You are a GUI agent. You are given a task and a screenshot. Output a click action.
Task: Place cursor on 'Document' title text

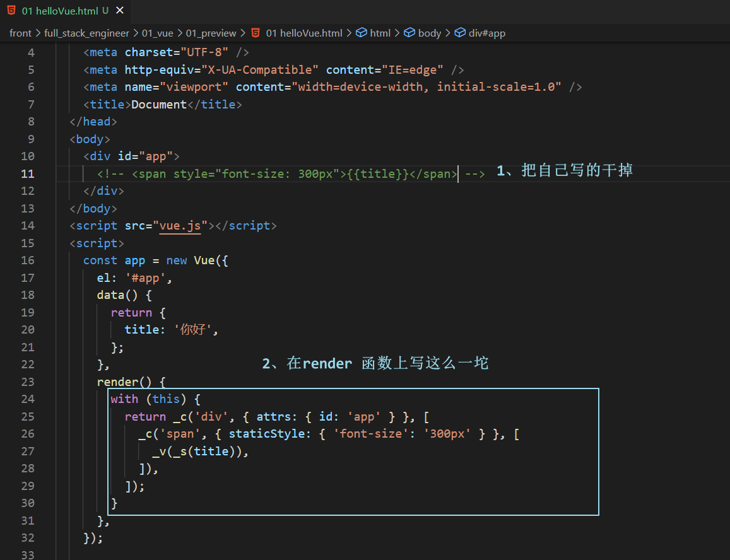point(159,104)
